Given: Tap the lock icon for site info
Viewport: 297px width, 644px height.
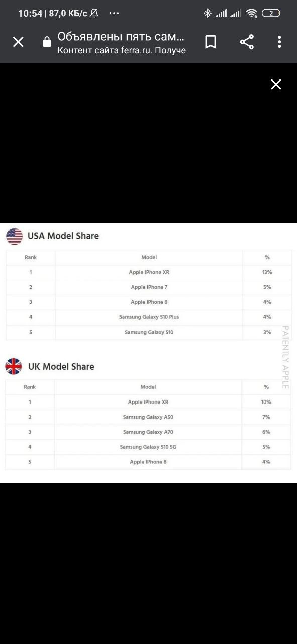Looking at the screenshot, I should 47,42.
